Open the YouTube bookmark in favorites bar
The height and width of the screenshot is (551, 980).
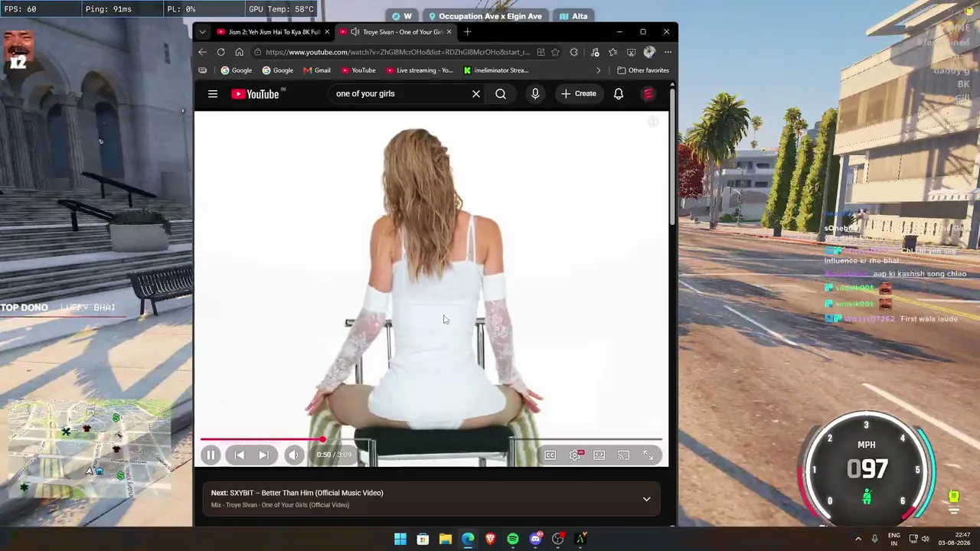pyautogui.click(x=358, y=70)
